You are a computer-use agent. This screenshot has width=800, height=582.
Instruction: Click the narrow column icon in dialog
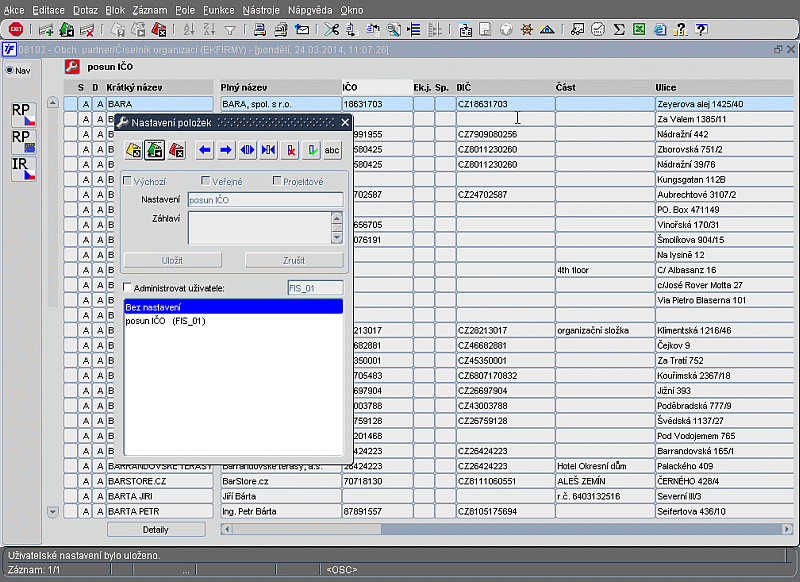[x=268, y=150]
